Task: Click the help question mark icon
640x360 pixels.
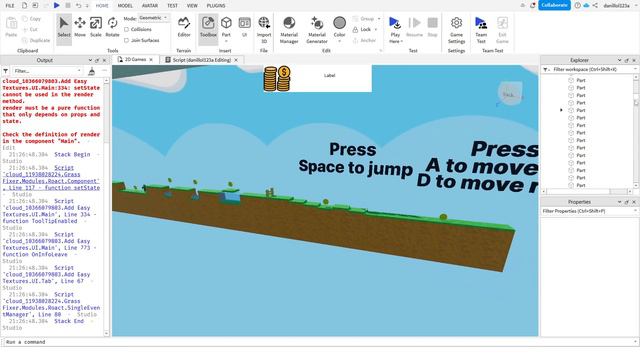Action: pos(578,5)
